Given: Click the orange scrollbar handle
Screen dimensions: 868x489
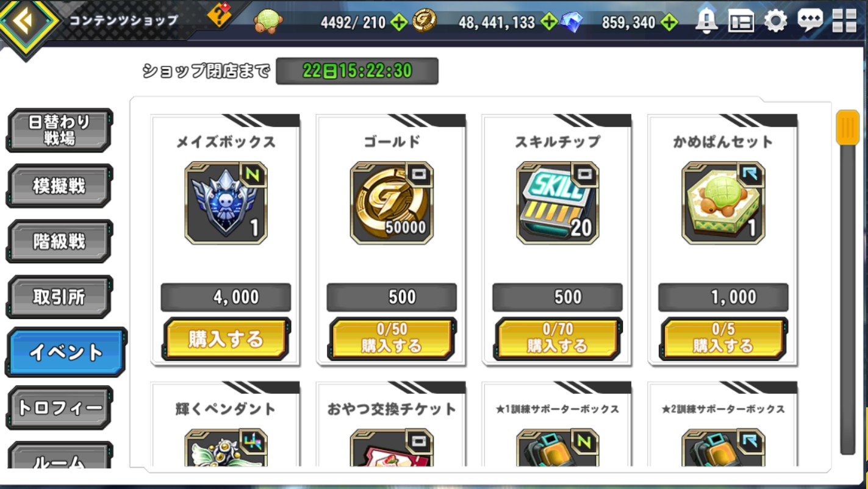Looking at the screenshot, I should point(847,127).
